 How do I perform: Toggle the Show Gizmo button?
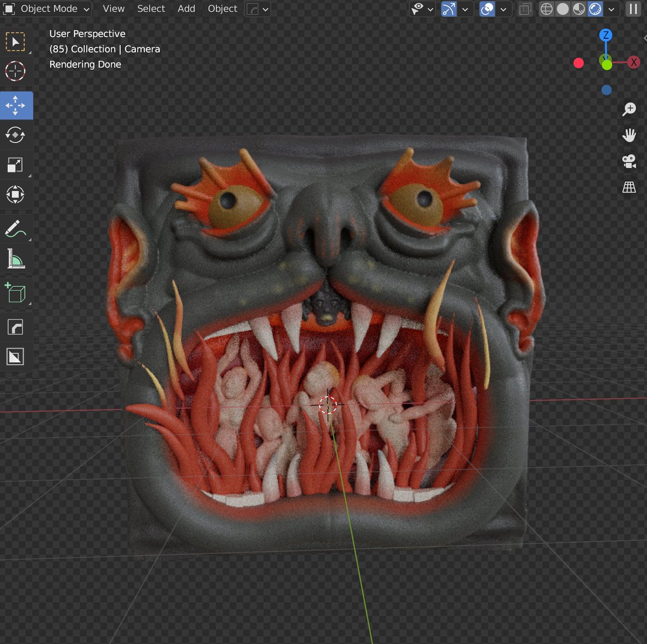tap(449, 9)
